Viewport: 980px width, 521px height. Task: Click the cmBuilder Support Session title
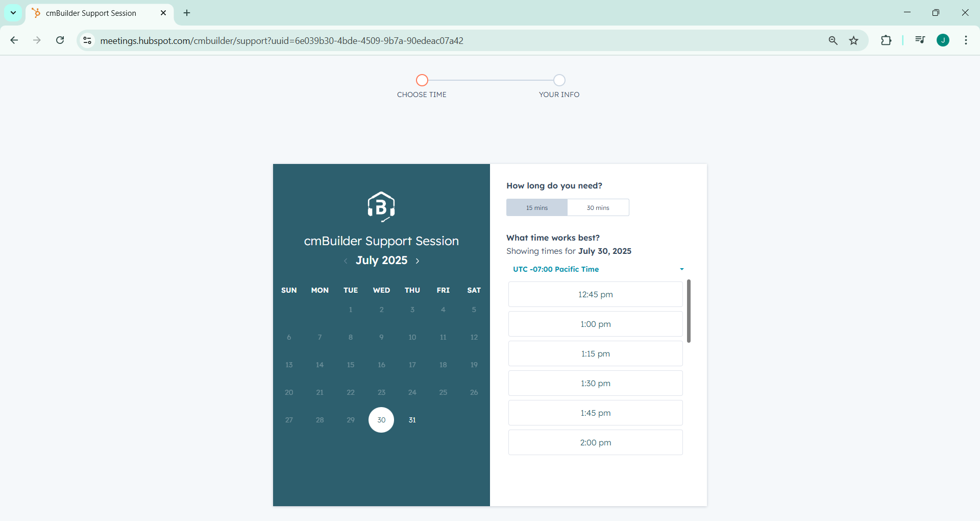(x=381, y=241)
